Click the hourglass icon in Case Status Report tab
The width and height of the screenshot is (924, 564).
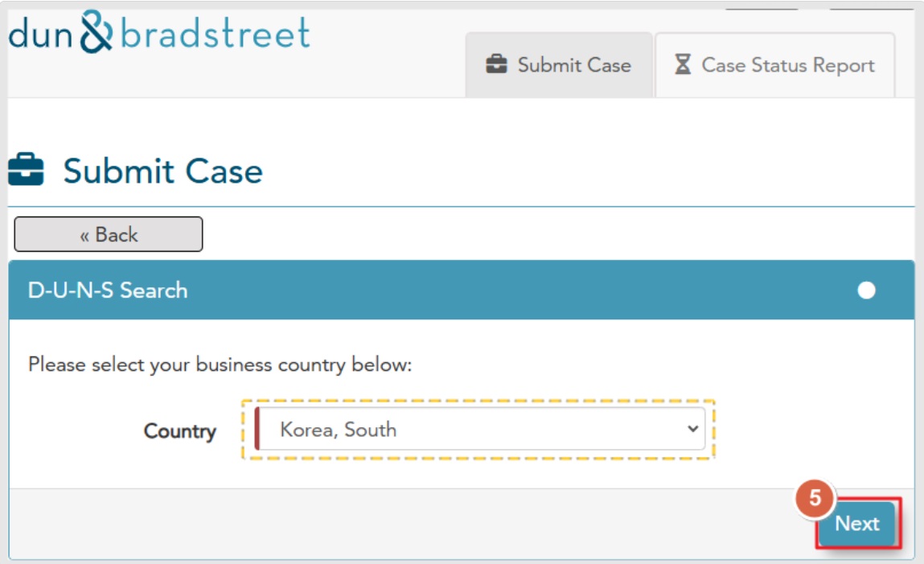point(683,64)
